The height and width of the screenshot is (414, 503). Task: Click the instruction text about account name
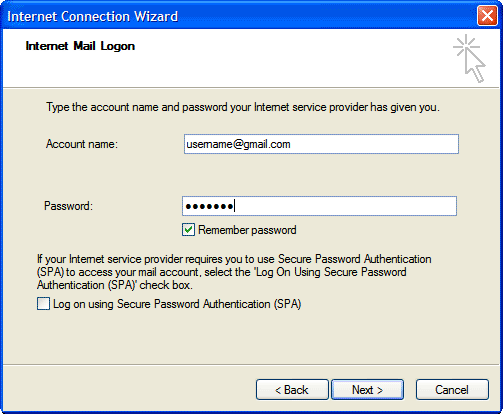click(243, 107)
